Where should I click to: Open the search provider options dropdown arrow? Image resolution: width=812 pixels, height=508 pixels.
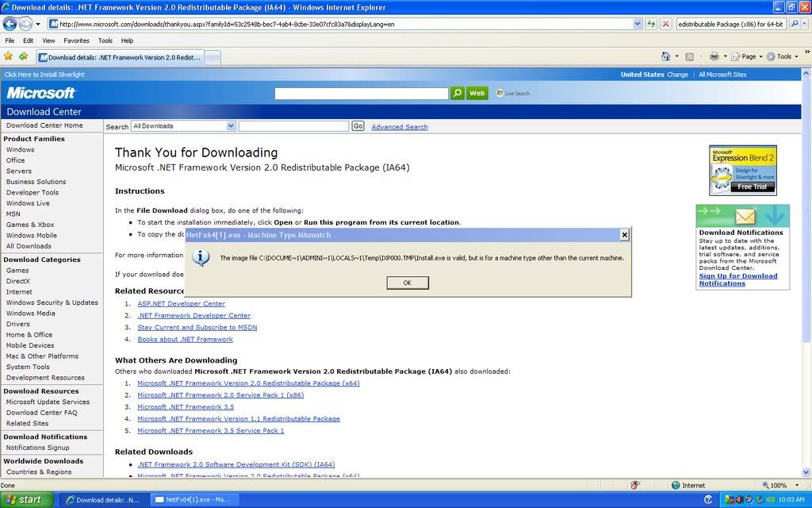[x=804, y=24]
